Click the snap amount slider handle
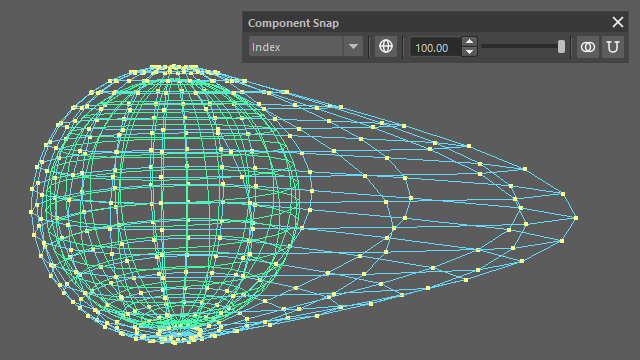640x360 pixels. pyautogui.click(x=562, y=47)
